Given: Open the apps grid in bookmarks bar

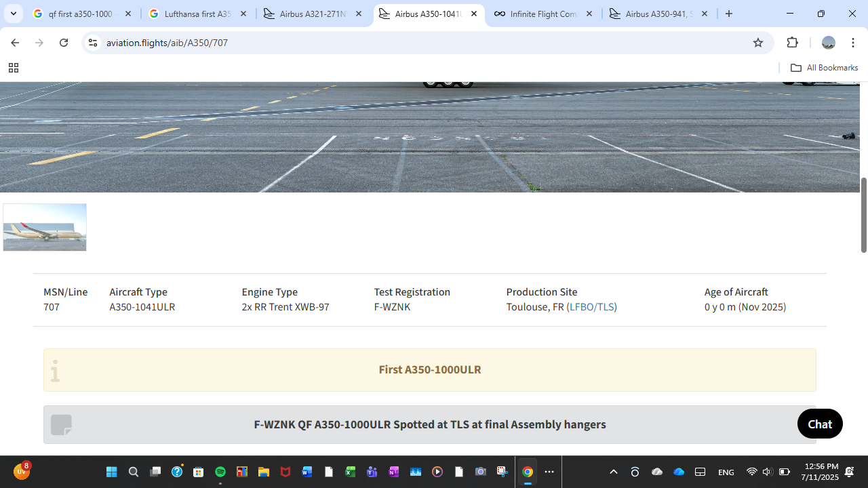Looking at the screenshot, I should (13, 68).
